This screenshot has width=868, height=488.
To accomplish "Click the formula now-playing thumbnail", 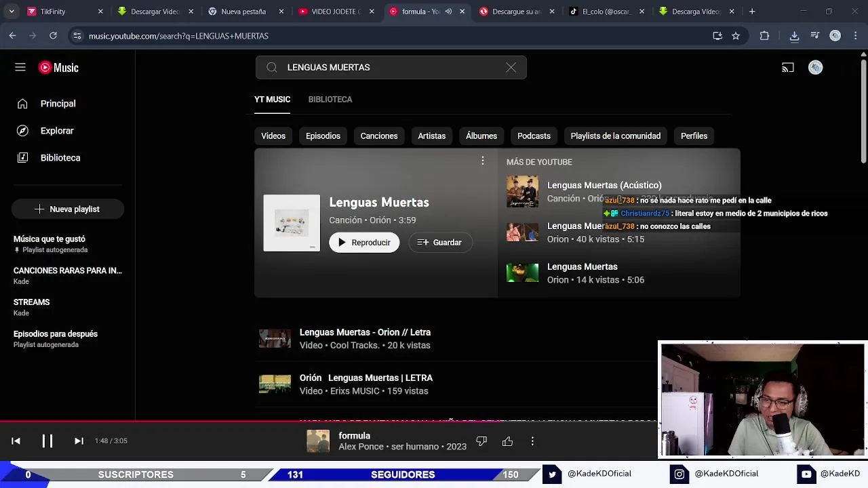I will pos(318,441).
